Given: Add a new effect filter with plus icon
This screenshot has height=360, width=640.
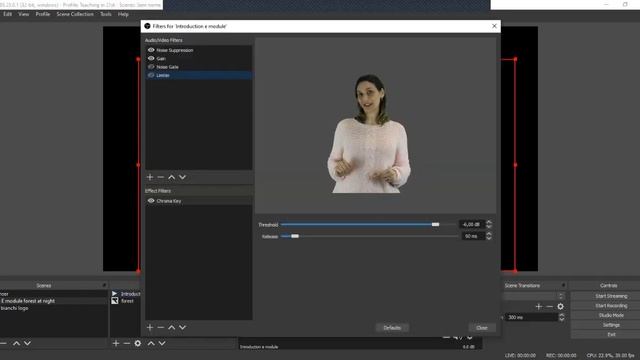Looking at the screenshot, I should [x=150, y=327].
